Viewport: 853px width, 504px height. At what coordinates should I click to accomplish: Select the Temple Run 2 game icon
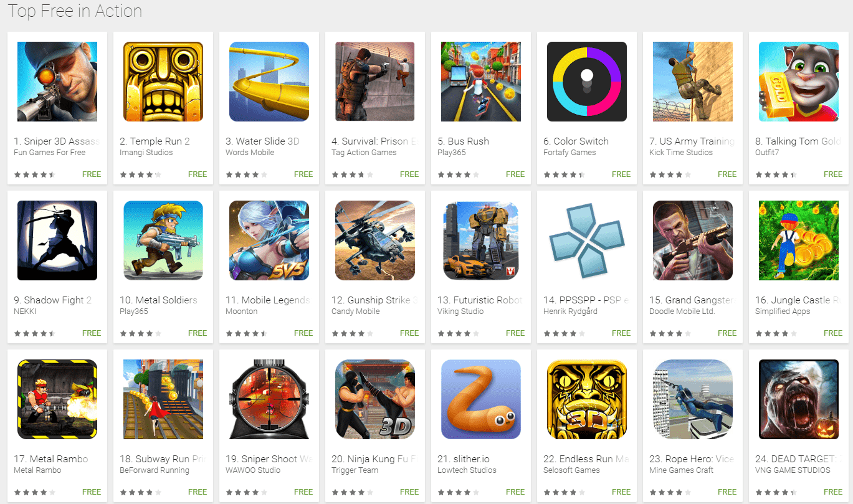pos(163,82)
